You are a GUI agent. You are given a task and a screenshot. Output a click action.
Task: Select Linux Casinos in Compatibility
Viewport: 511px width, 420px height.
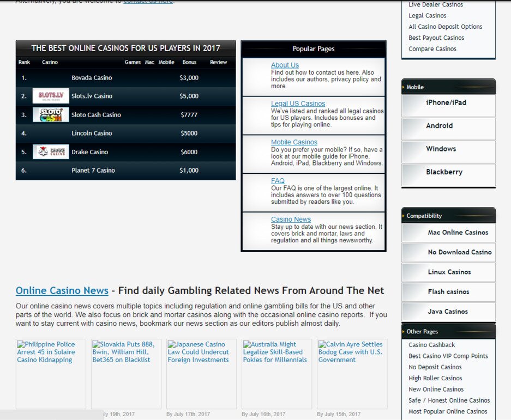(448, 272)
